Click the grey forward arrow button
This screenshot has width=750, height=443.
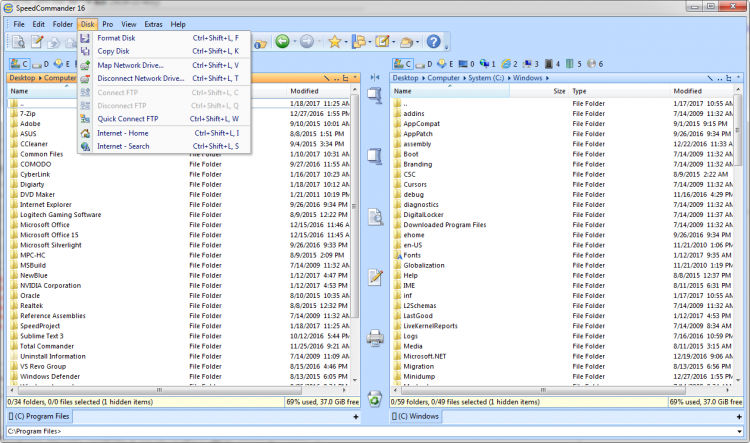click(x=307, y=42)
